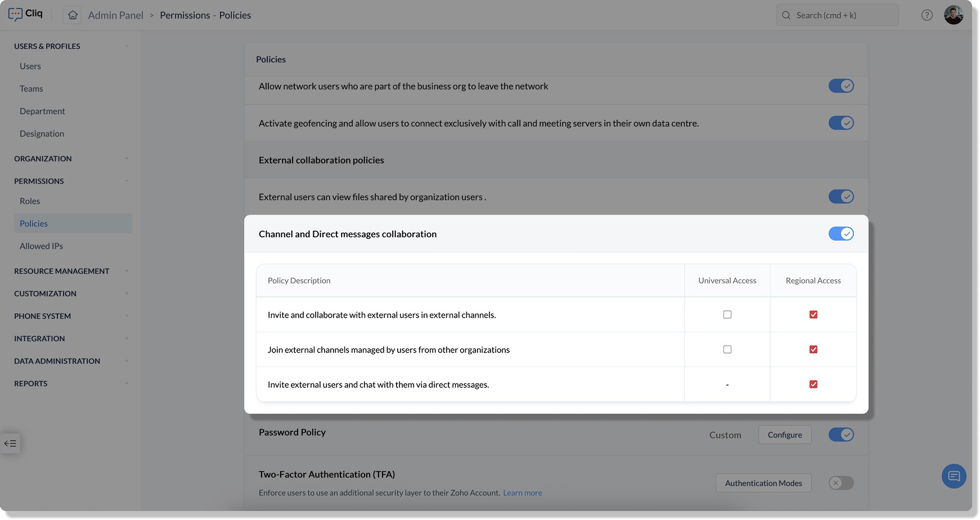Collapse the sidebar using the arrow icon
The image size is (980, 520).
pos(10,444)
